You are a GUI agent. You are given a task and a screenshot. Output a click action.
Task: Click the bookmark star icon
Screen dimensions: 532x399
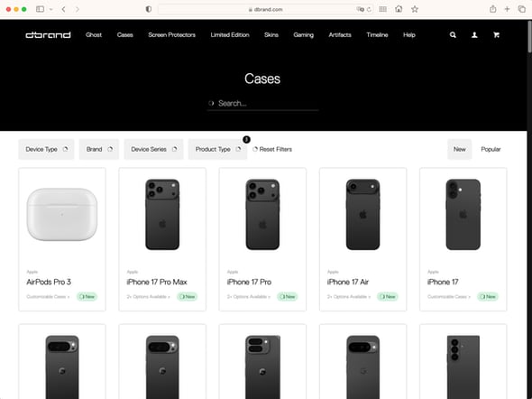click(415, 9)
